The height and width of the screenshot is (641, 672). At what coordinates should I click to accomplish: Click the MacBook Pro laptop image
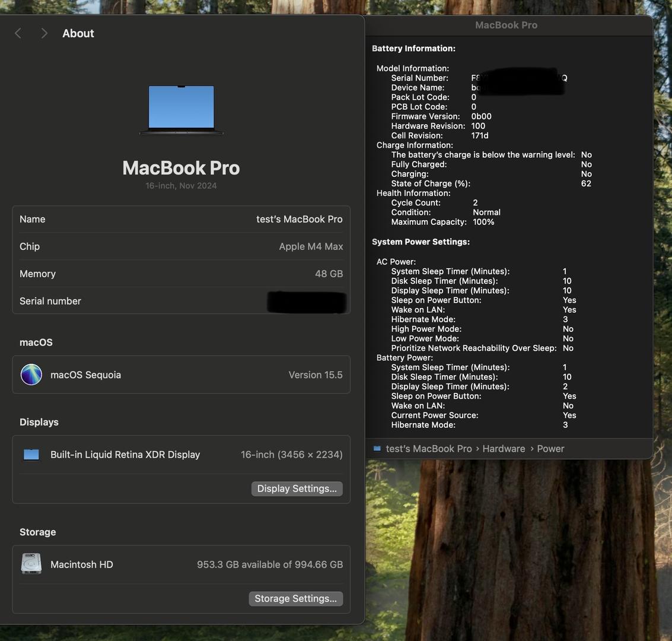[x=181, y=110]
